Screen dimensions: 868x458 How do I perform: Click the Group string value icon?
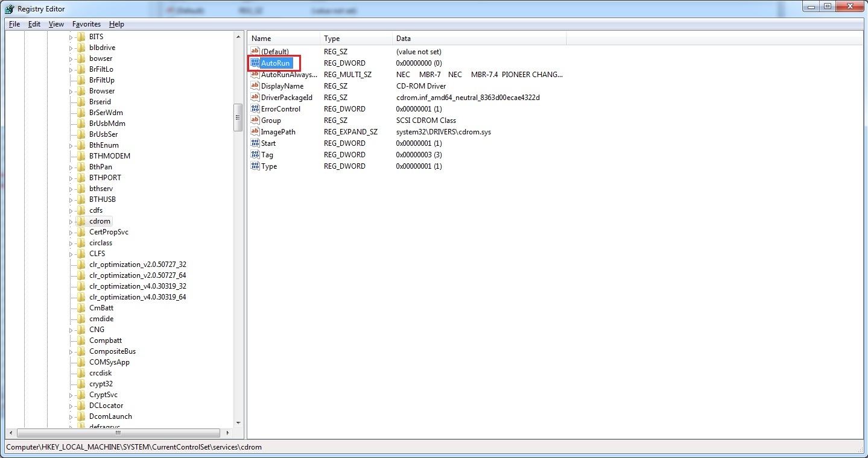point(255,120)
